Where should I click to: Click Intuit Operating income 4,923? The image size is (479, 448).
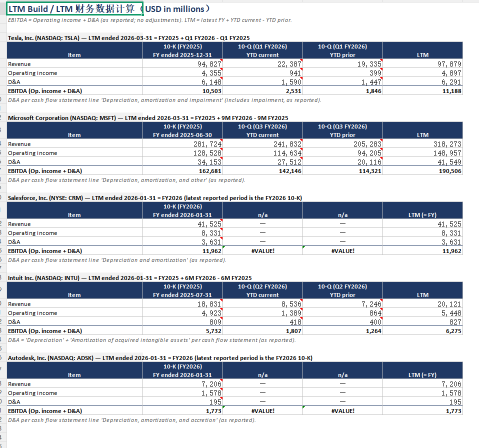point(182,313)
